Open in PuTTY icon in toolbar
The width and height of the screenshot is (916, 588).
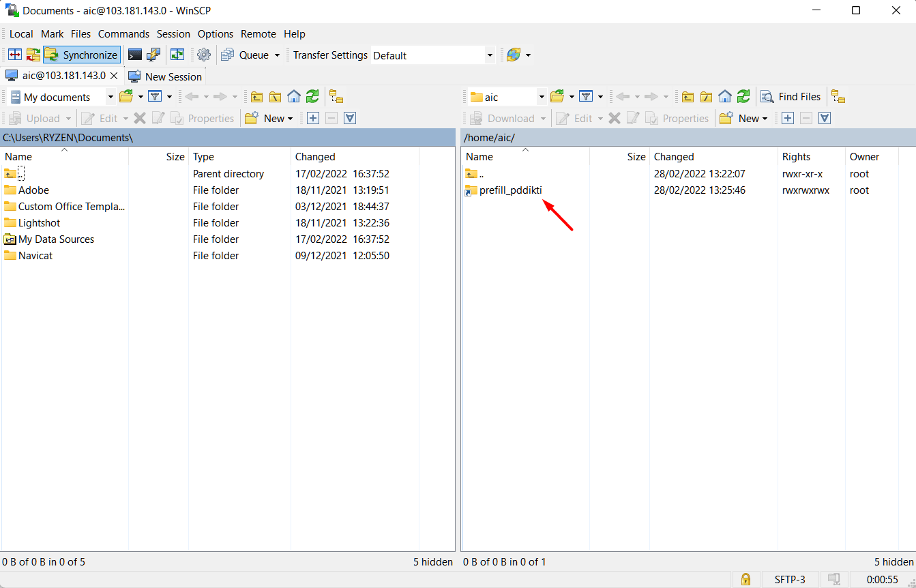(153, 55)
